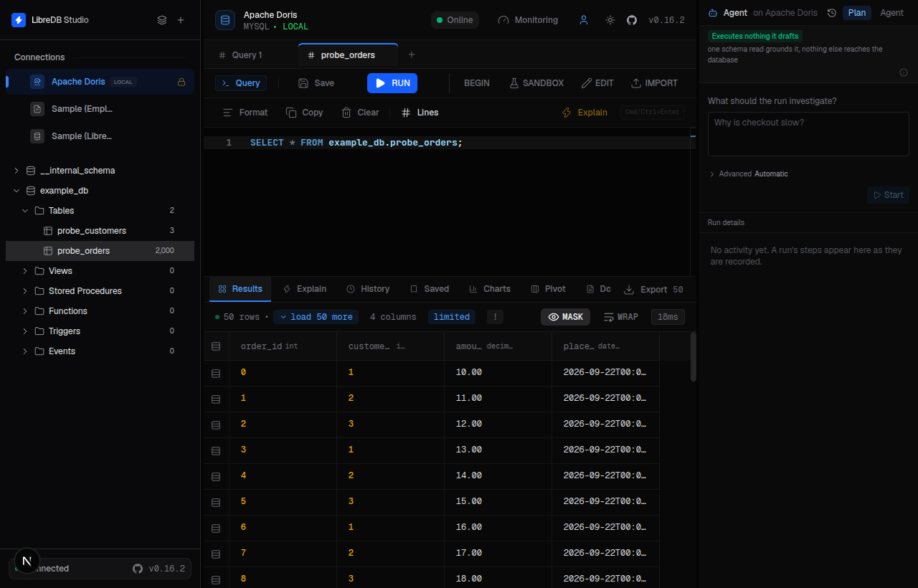Run the query with RUN button
The height and width of the screenshot is (588, 918).
pyautogui.click(x=392, y=83)
